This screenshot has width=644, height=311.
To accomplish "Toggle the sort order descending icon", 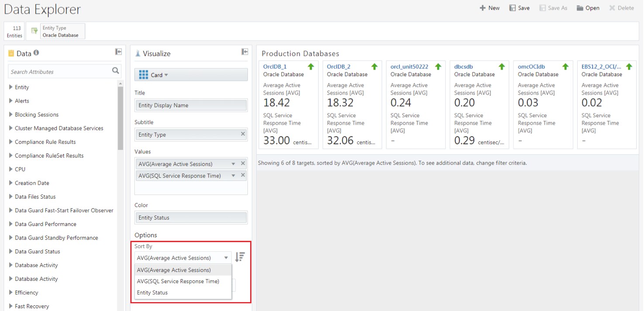I will 240,257.
